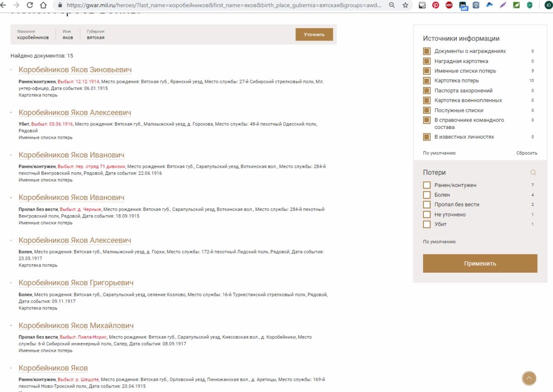Enable the Пропал без вести filter

tap(427, 205)
